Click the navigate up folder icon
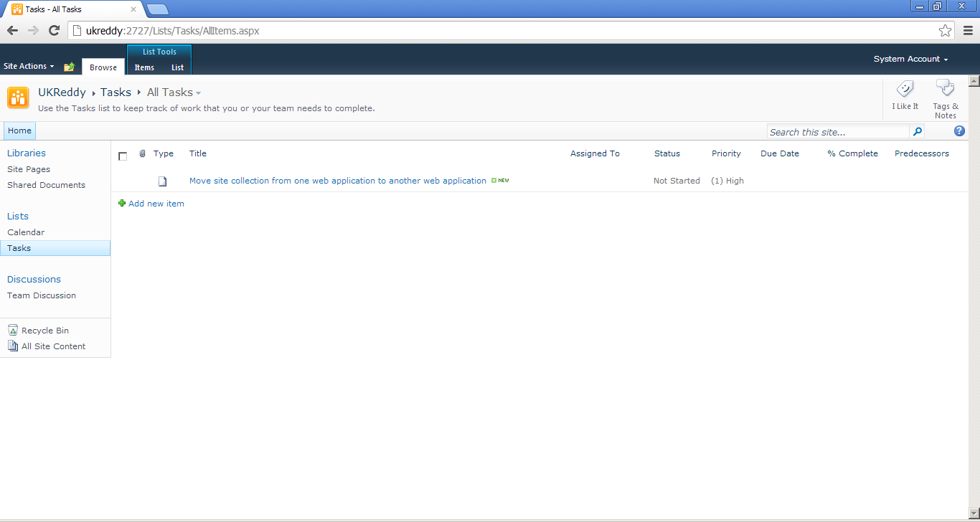The height and width of the screenshot is (522, 980). pos(69,66)
